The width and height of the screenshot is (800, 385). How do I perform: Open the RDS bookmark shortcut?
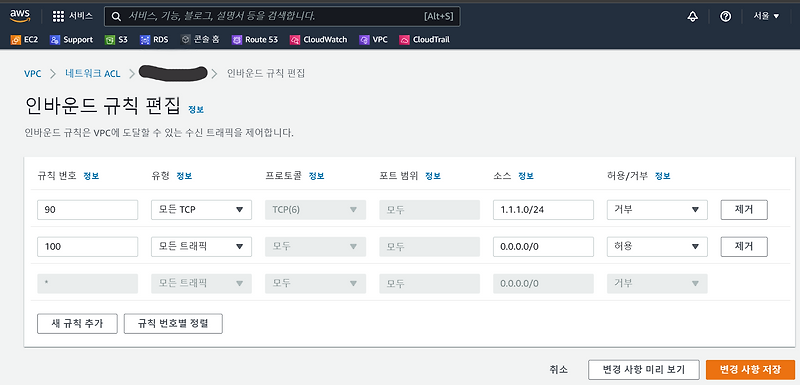[x=153, y=39]
